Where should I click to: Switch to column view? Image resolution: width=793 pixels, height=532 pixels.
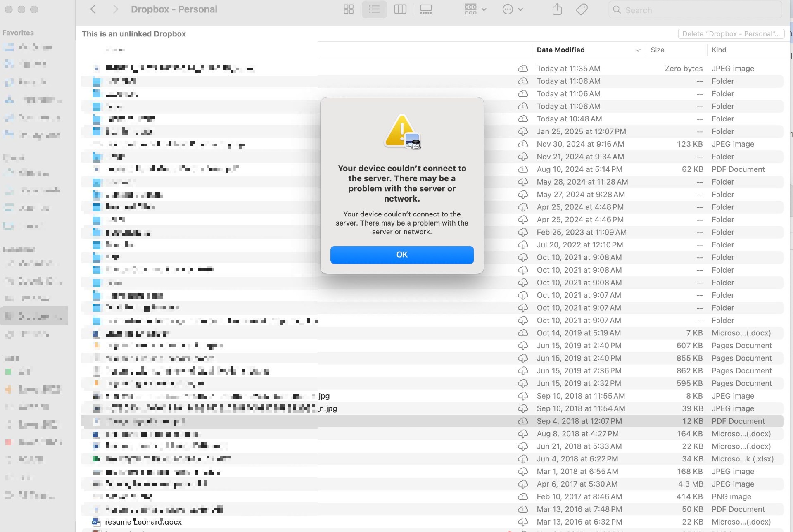[x=400, y=9]
